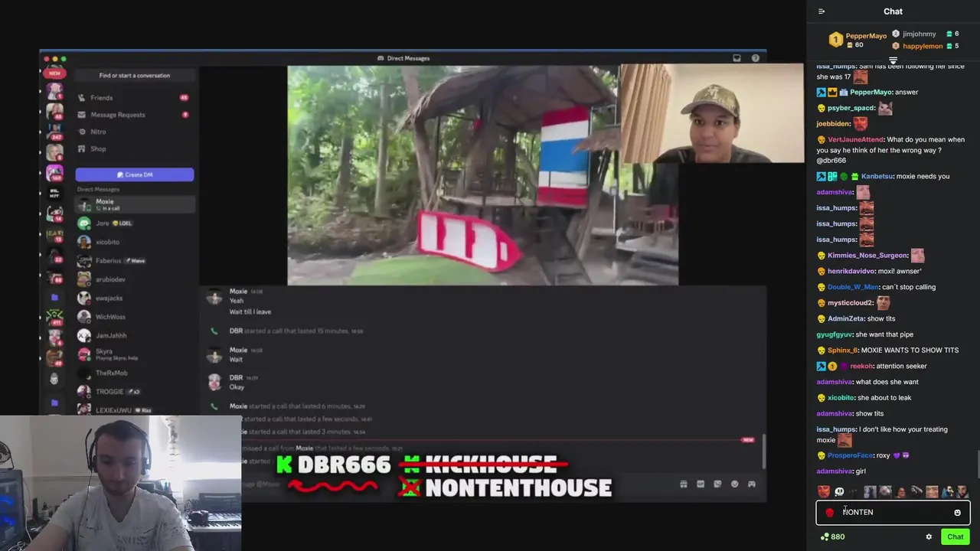Select JamJahhh direct message

point(135,335)
